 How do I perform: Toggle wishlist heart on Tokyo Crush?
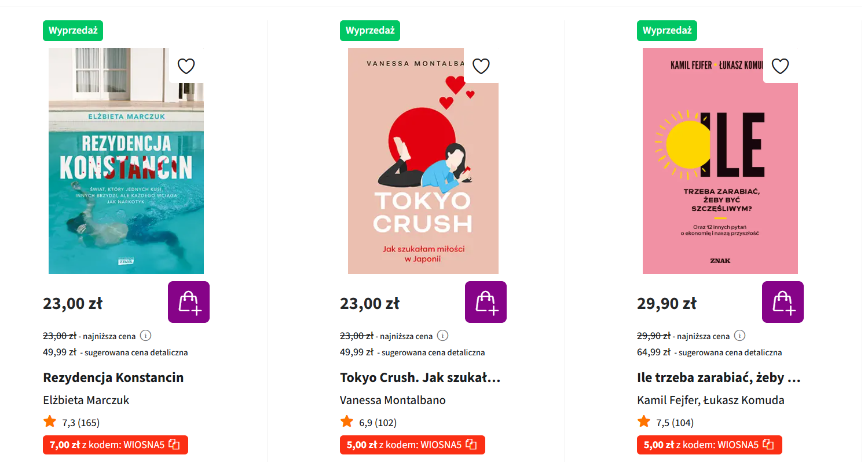(481, 67)
